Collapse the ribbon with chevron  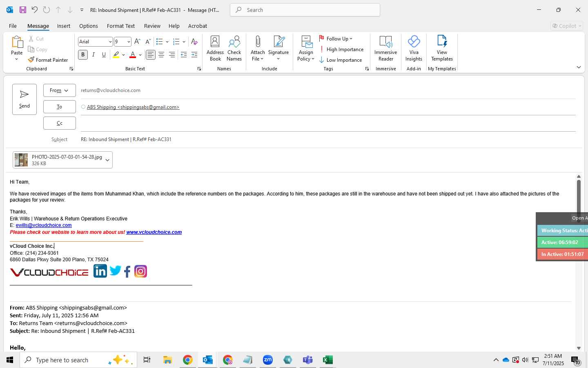pos(579,67)
